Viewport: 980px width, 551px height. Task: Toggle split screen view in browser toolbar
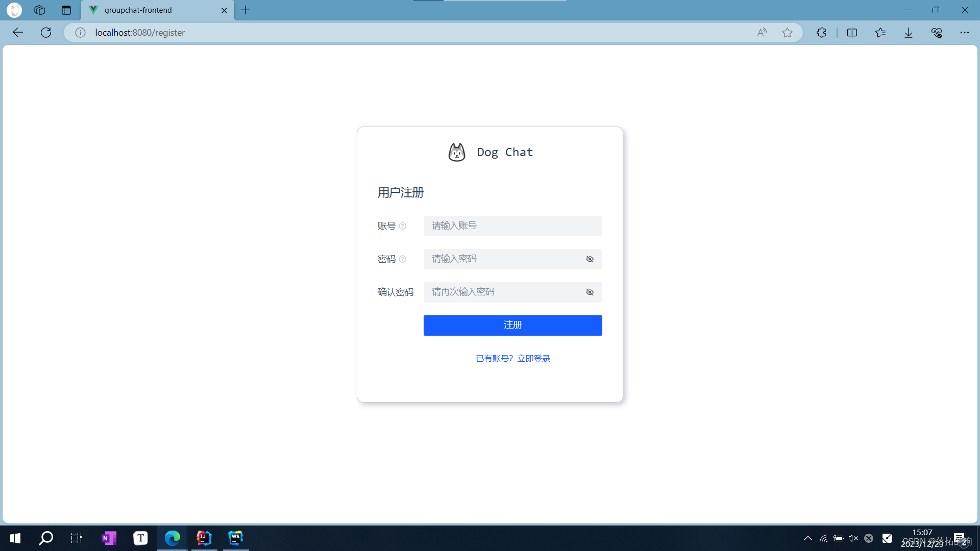tap(852, 33)
